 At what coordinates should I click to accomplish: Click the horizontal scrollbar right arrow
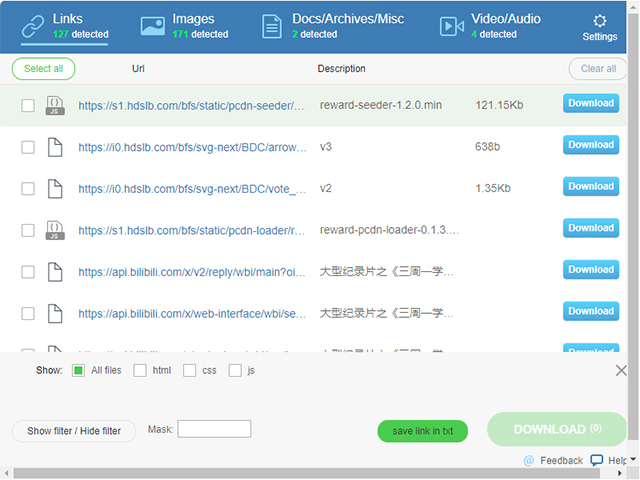point(620,473)
